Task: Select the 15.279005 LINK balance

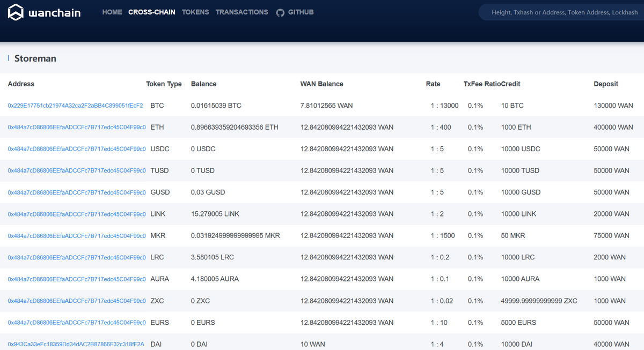Action: tap(215, 214)
